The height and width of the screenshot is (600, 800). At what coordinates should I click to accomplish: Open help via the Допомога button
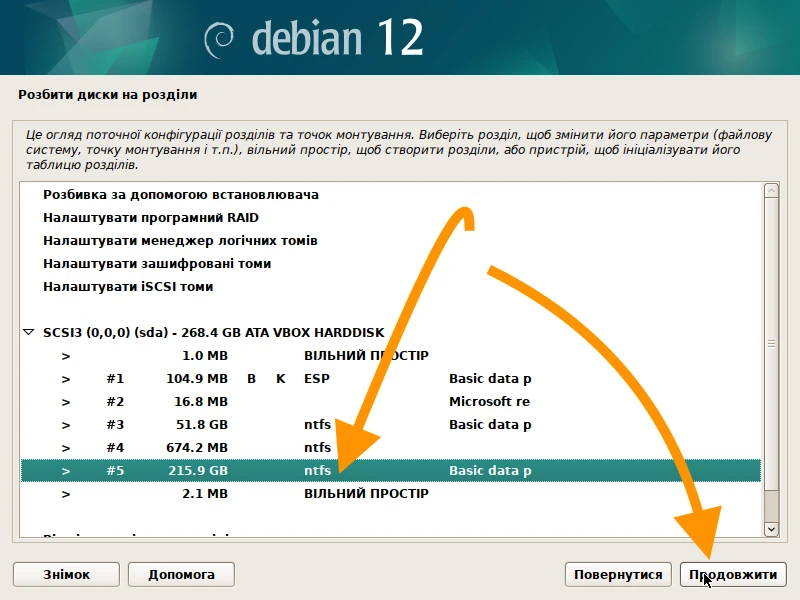(181, 574)
